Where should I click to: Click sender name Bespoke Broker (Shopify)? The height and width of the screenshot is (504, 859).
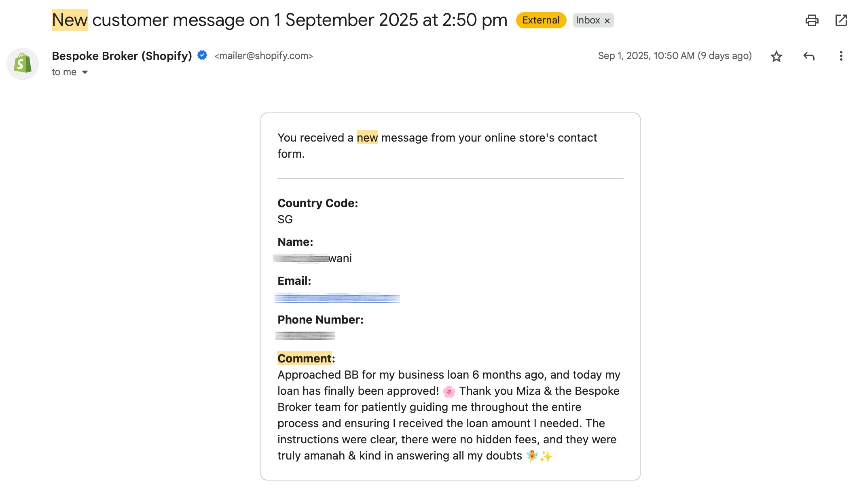(x=122, y=56)
